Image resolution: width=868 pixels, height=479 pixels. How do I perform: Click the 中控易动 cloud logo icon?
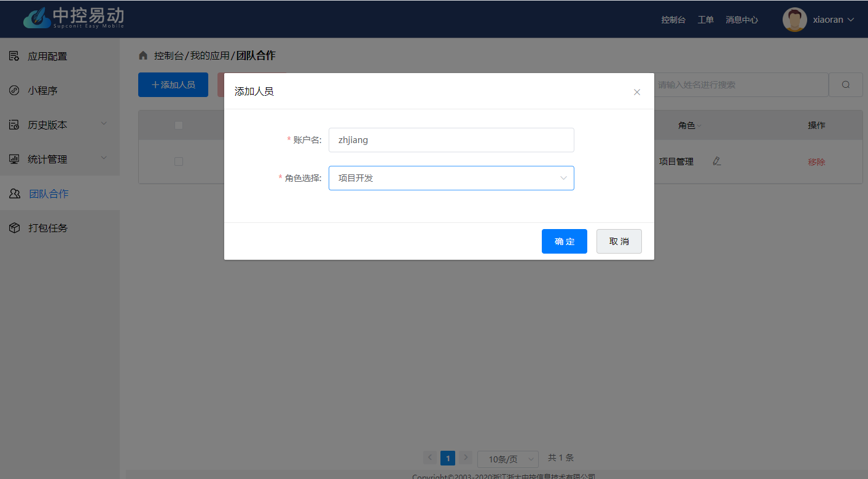tap(37, 18)
